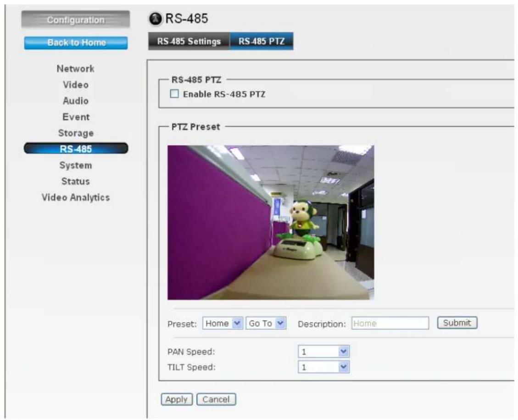Screen dimensions: 518x420
Task: Click the PAN Speed label
Action: point(191,352)
